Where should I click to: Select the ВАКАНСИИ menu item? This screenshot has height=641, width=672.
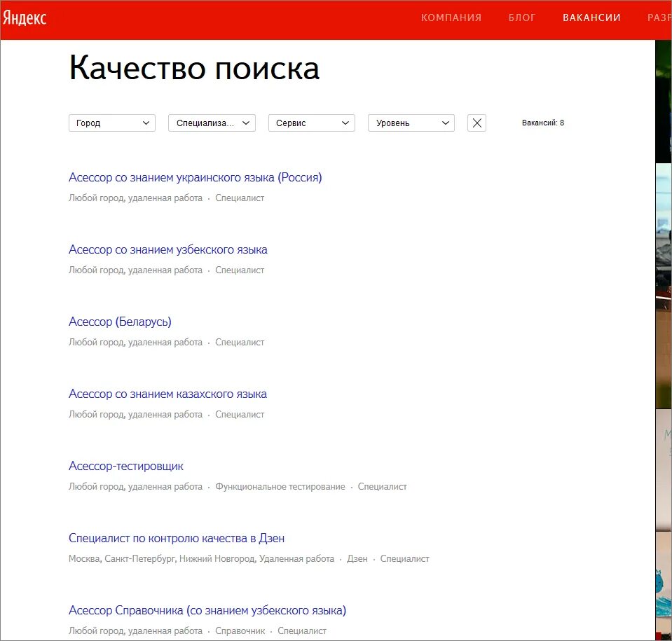click(x=591, y=18)
